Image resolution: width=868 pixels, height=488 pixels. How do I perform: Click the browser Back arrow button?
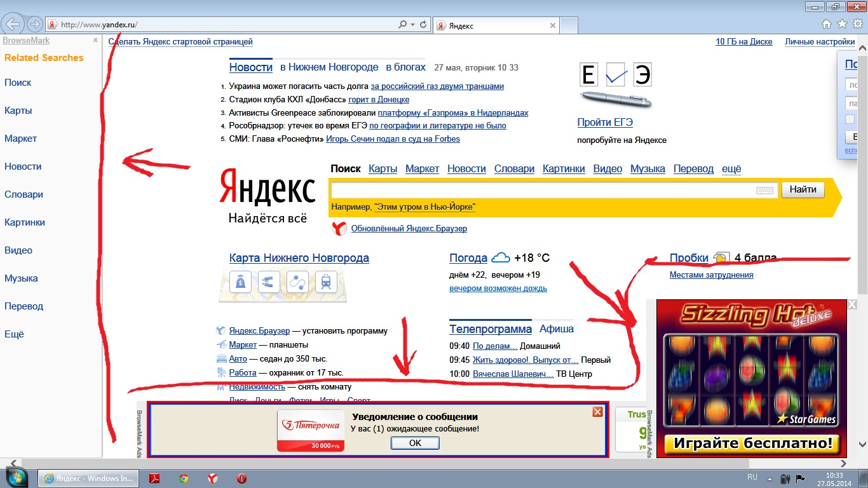tap(13, 24)
